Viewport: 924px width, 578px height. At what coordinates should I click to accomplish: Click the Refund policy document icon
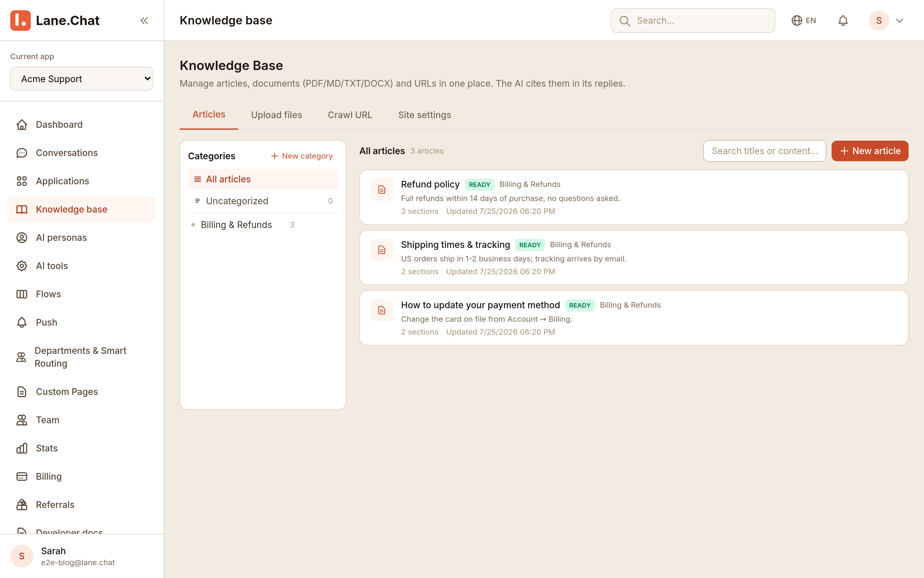pyautogui.click(x=381, y=189)
